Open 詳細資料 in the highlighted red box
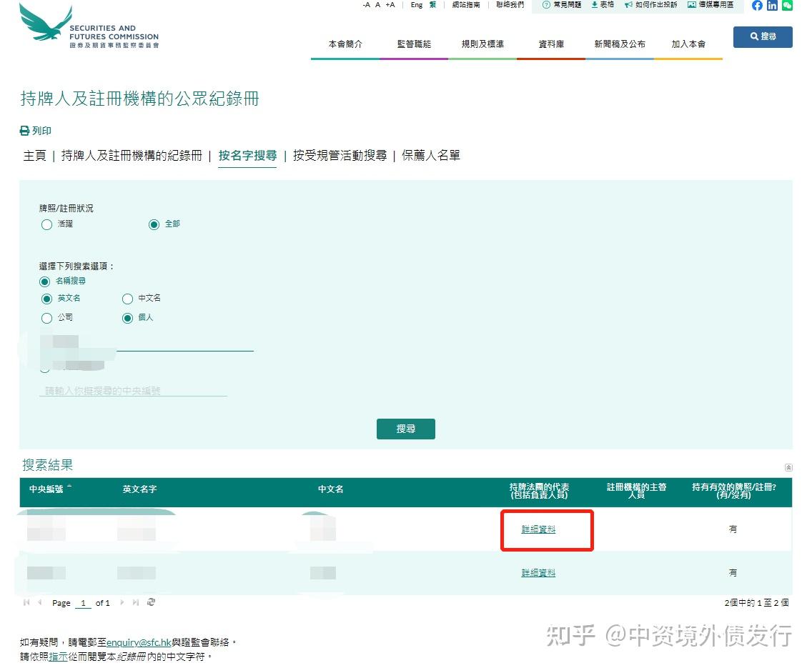 [538, 529]
